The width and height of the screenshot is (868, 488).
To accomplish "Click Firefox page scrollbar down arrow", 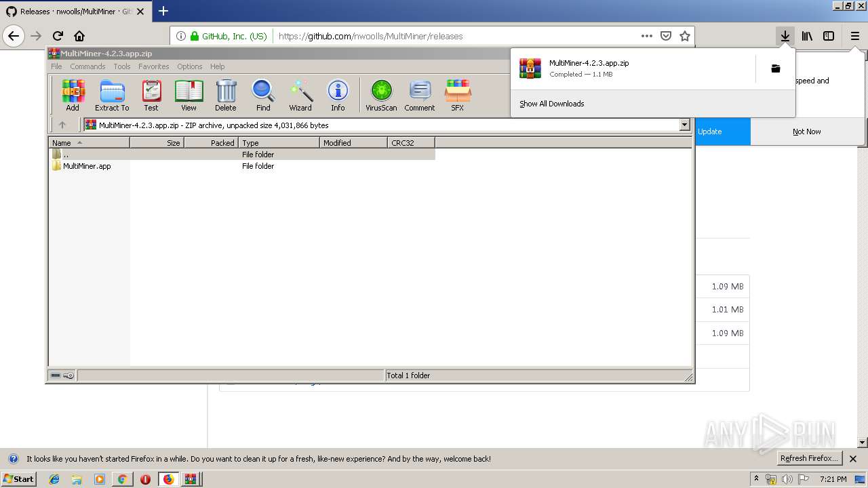I will click(863, 443).
